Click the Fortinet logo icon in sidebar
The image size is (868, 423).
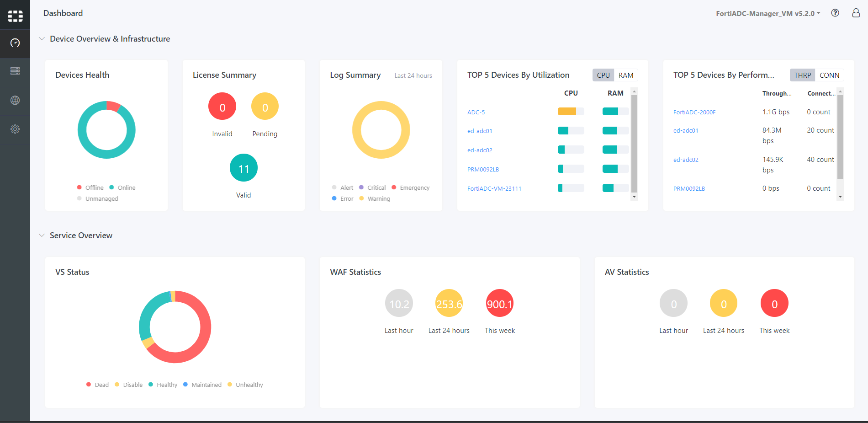[x=15, y=16]
